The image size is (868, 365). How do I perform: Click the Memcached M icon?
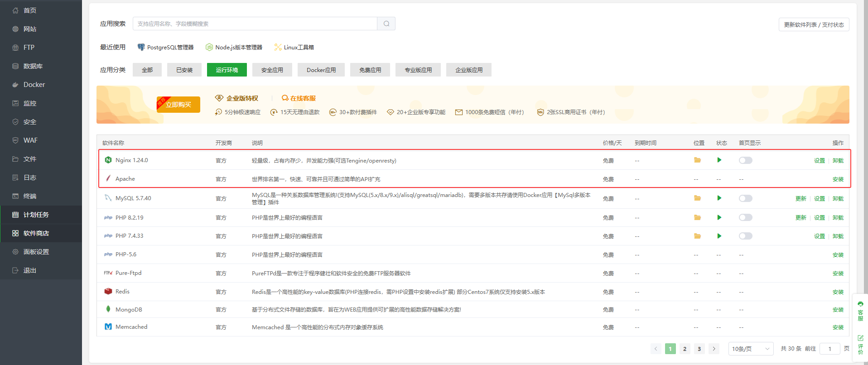[108, 327]
